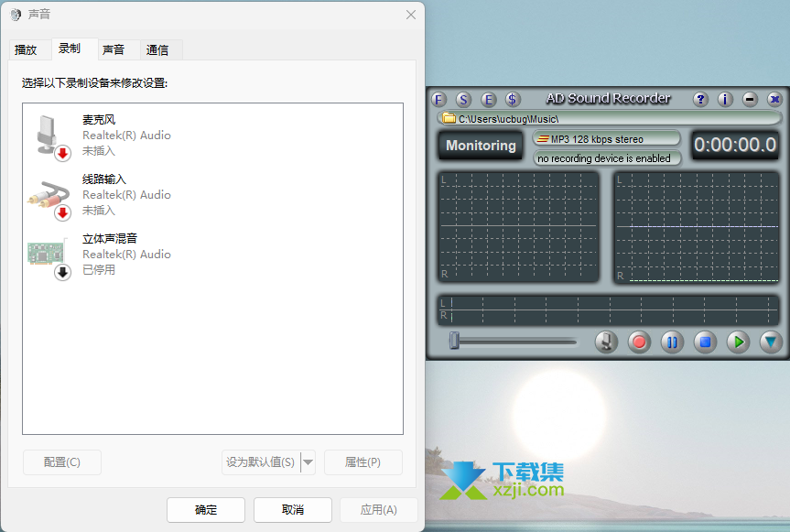
Task: Open the MP3 128 kbps stereo format setting
Action: click(607, 138)
